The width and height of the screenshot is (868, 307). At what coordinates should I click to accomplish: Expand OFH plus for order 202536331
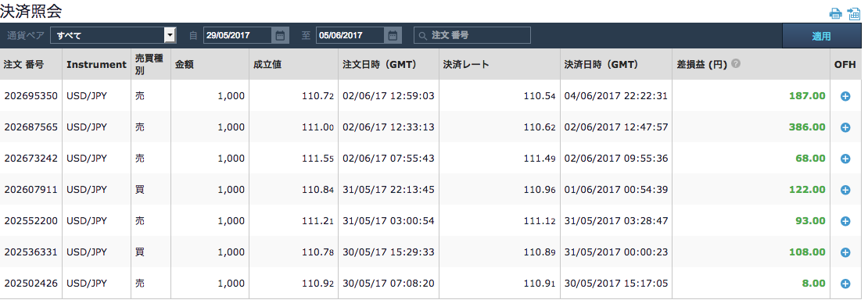[x=845, y=252]
